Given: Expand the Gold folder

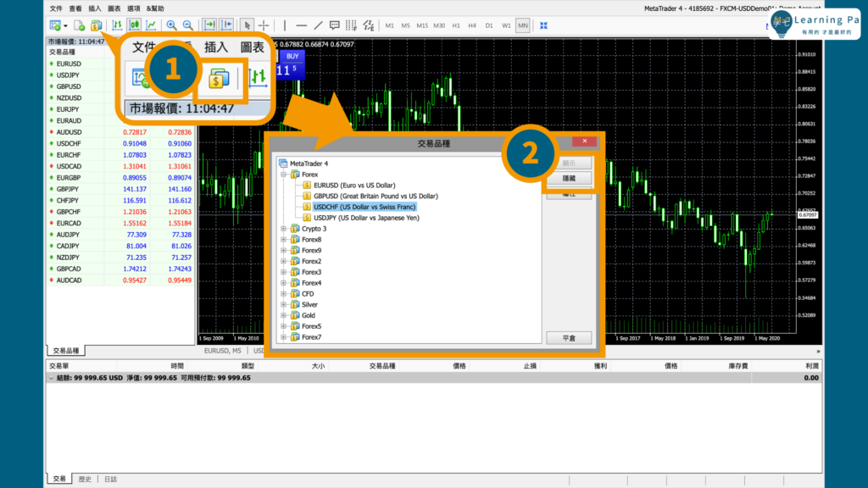Looking at the screenshot, I should point(283,315).
